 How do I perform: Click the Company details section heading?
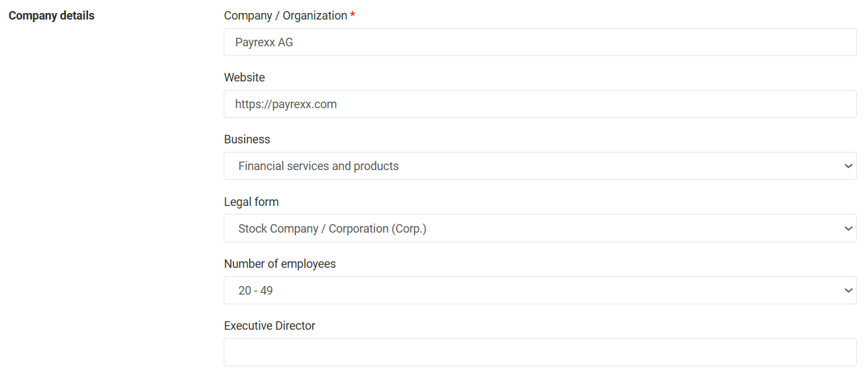52,16
